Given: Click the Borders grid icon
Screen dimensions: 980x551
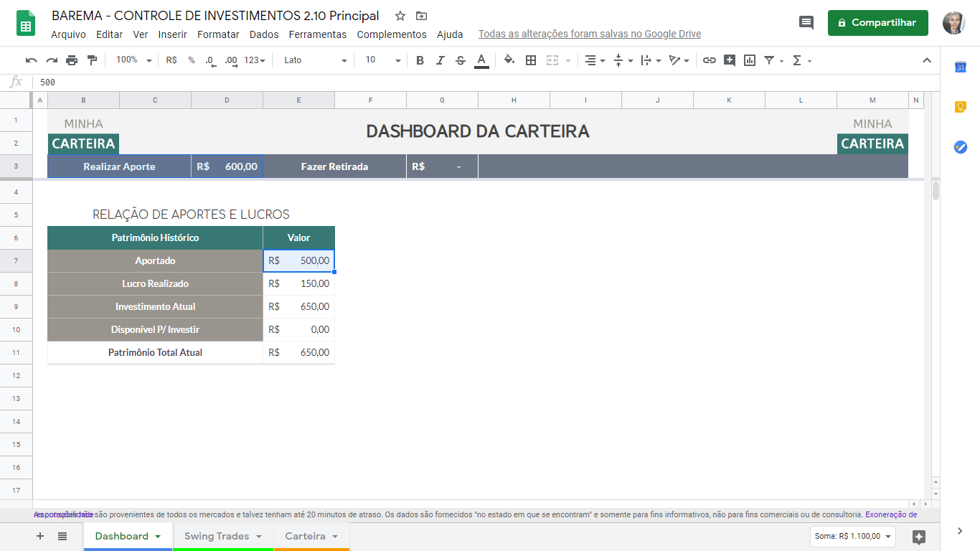Looking at the screenshot, I should (x=531, y=60).
